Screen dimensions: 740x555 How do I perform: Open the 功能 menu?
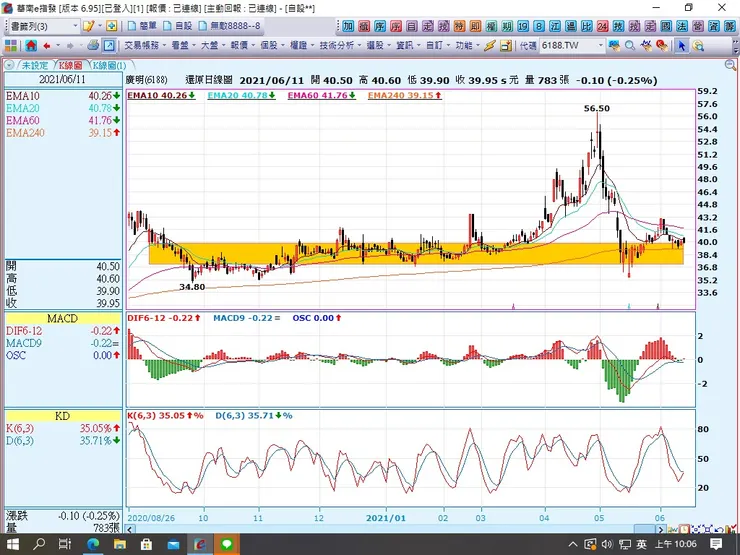[x=467, y=46]
